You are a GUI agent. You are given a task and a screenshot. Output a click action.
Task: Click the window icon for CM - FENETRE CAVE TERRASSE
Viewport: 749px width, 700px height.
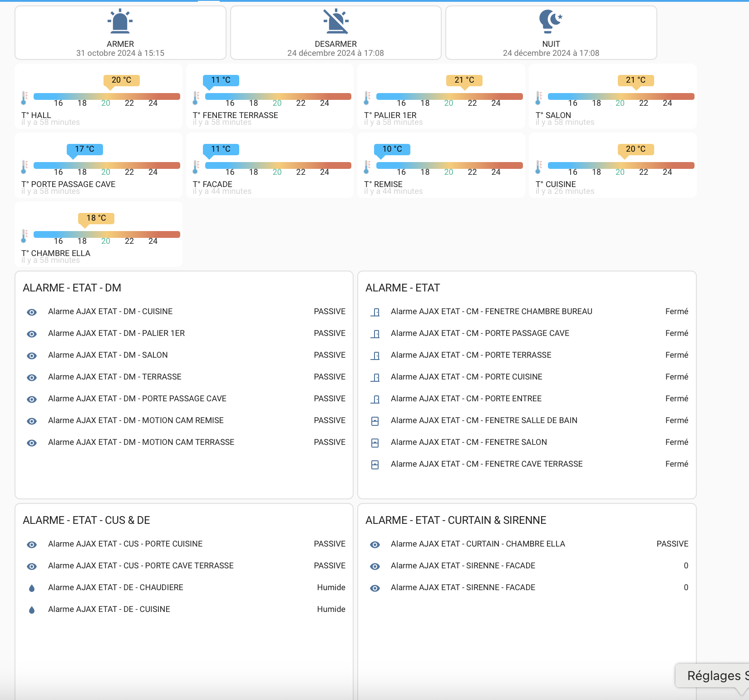(x=375, y=464)
